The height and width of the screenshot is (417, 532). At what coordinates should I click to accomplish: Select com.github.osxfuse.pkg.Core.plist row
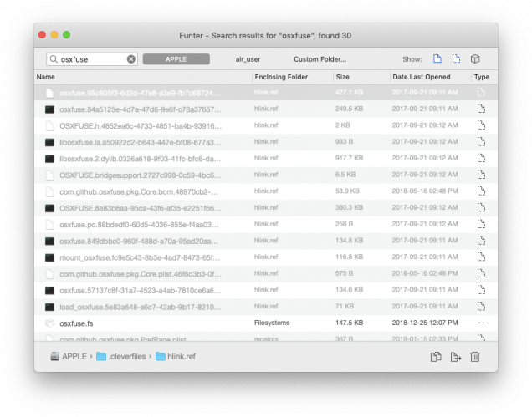click(x=266, y=273)
